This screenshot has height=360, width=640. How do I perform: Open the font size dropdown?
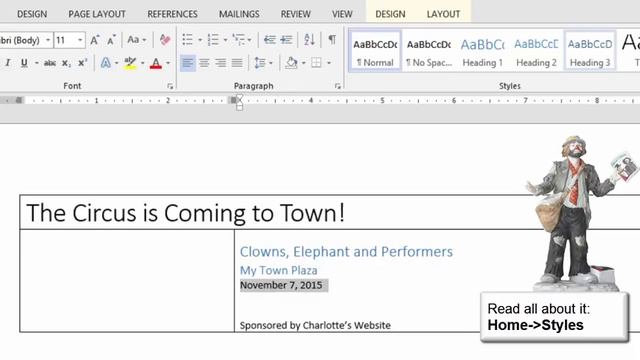point(80,40)
